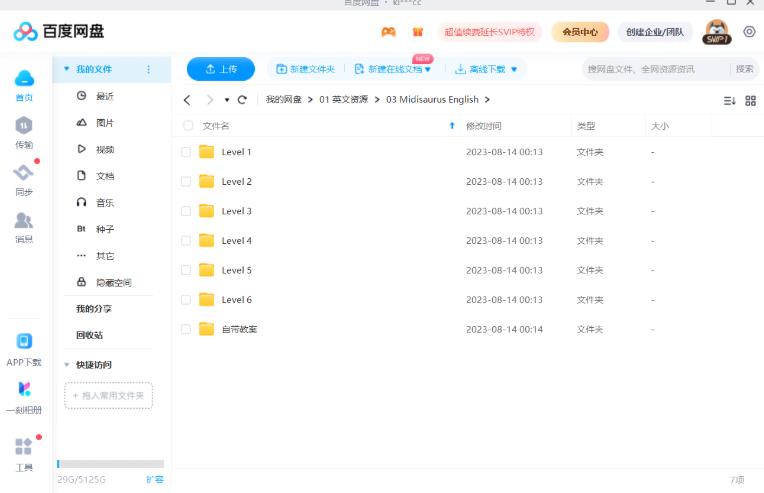This screenshot has width=764, height=493.
Task: Click the storage usage progress bar
Action: click(x=111, y=464)
